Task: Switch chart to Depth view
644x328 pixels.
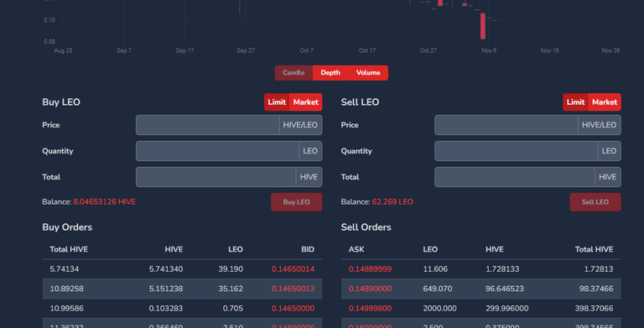Action: click(x=330, y=73)
